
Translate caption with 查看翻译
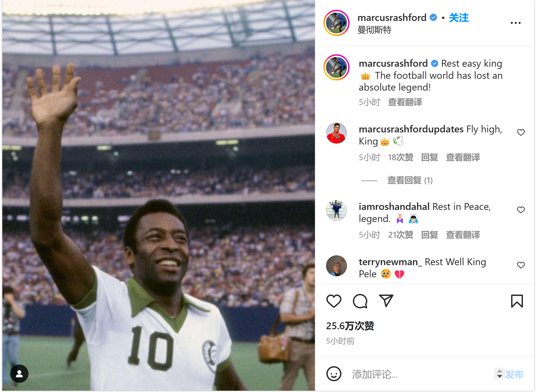click(x=405, y=102)
